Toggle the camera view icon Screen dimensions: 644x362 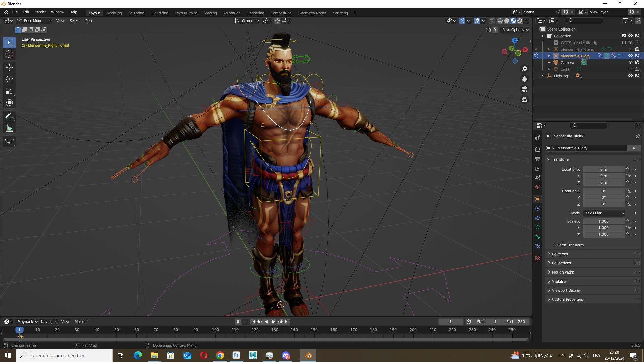point(524,89)
